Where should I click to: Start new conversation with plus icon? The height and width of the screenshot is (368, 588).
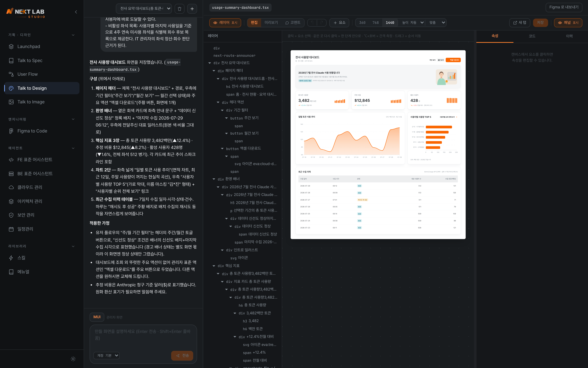click(192, 9)
